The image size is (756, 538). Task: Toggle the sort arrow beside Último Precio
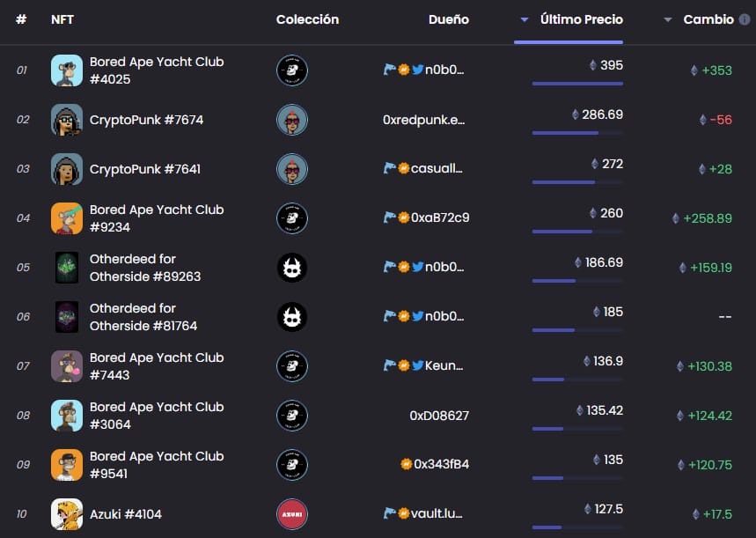(x=525, y=19)
